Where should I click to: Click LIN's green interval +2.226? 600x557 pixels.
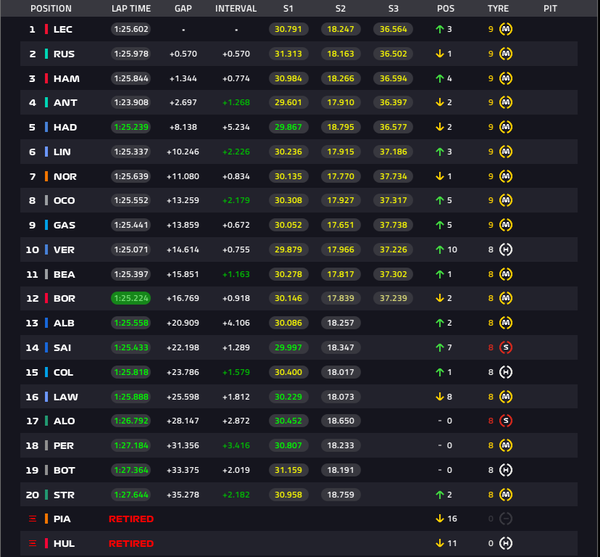click(236, 152)
